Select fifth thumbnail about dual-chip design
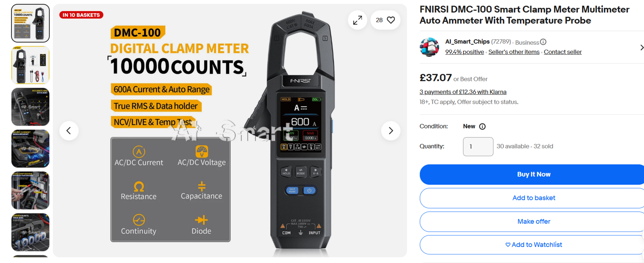This screenshot has width=644, height=263. point(30,191)
